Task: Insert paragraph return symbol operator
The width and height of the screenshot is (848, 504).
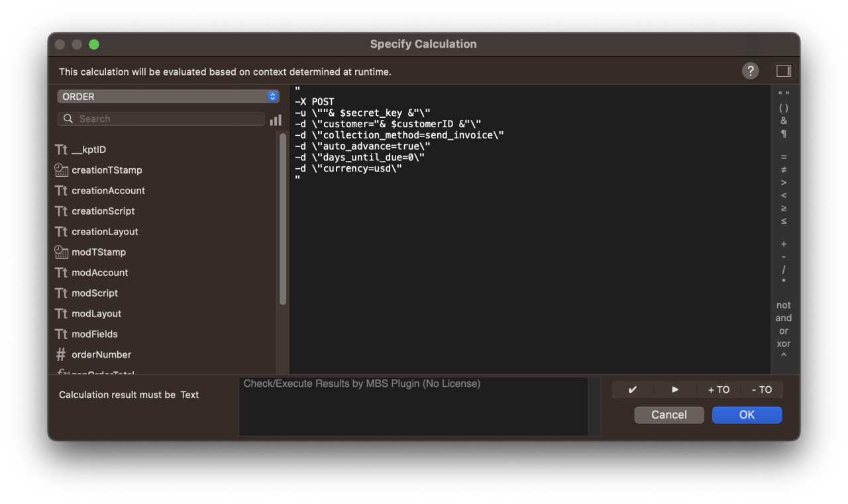Action: tap(784, 134)
